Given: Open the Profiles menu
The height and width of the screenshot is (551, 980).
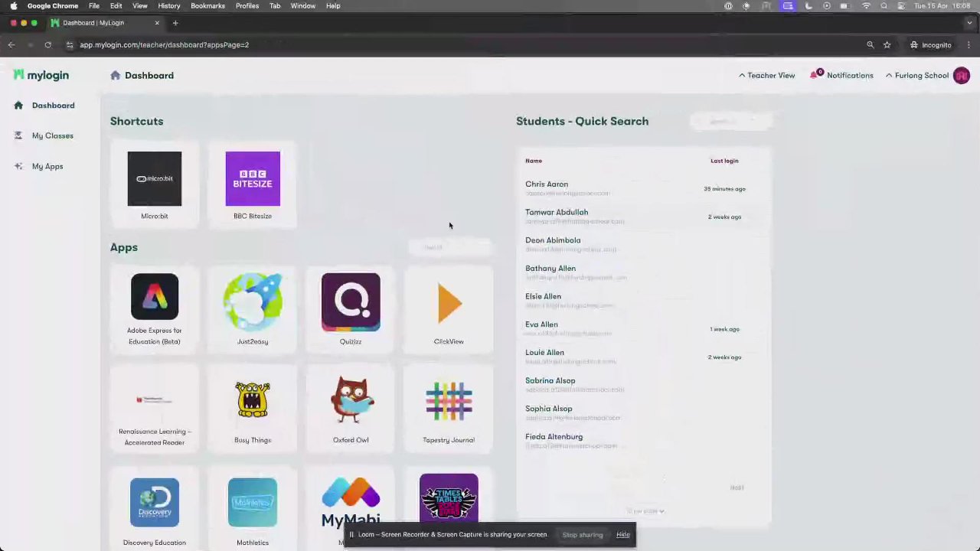Looking at the screenshot, I should [247, 6].
